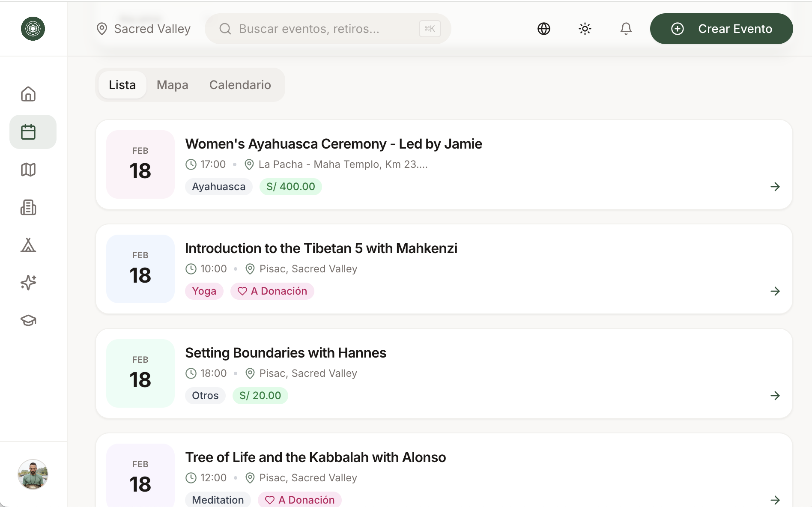The height and width of the screenshot is (507, 812).
Task: Switch to the Calendario tab
Action: [240, 85]
